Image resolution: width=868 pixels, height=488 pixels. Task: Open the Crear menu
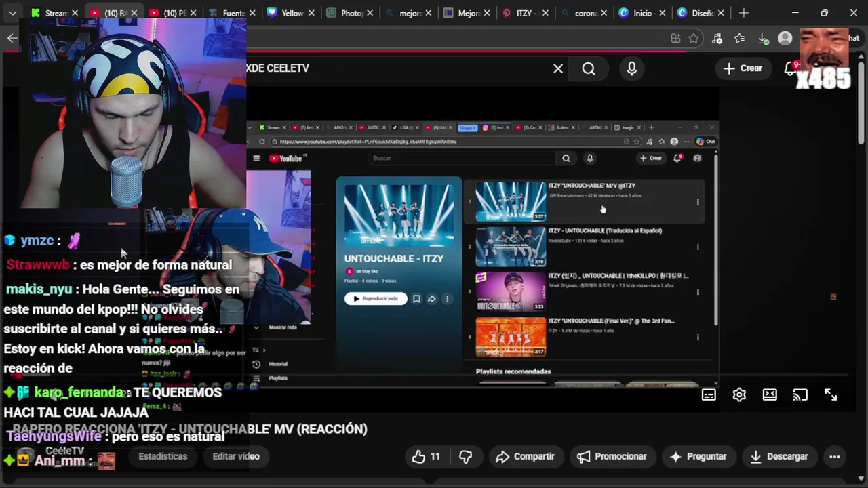743,68
